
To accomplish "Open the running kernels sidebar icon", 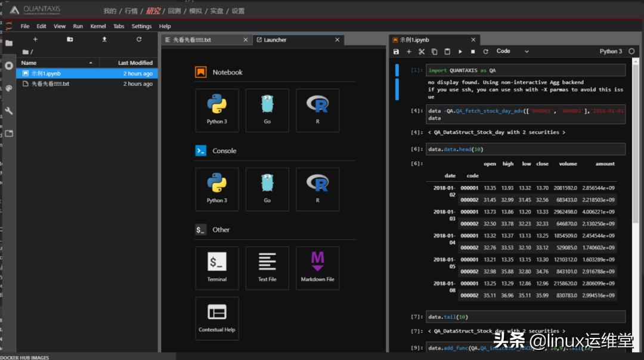I will tap(9, 66).
